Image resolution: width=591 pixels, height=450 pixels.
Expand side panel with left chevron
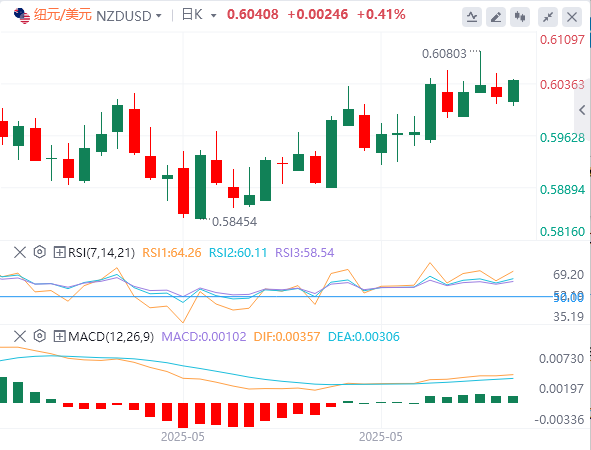click(x=582, y=110)
